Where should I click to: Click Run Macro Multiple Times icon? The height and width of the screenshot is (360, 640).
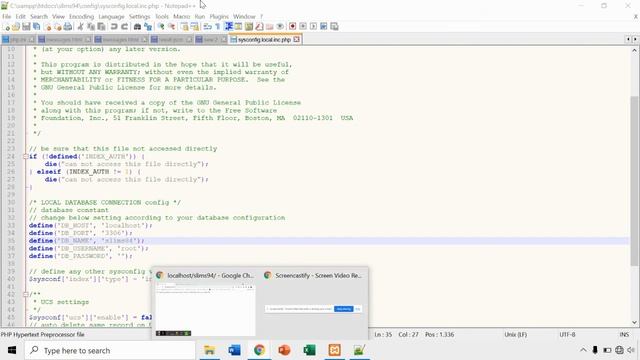(324, 27)
